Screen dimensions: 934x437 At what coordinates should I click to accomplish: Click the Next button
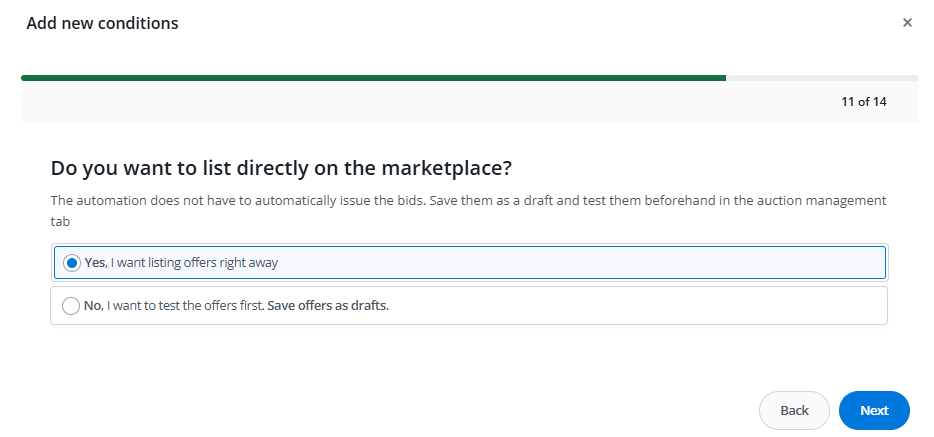[874, 410]
